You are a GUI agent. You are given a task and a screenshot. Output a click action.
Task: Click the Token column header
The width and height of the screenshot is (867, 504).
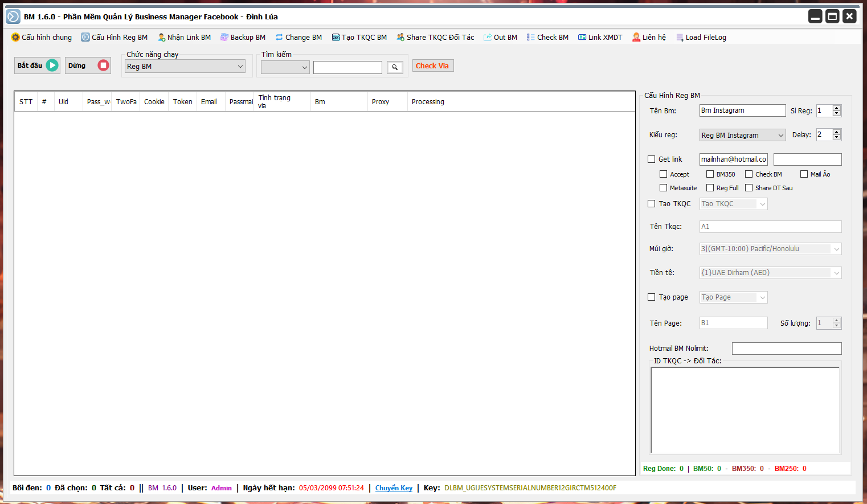point(182,102)
